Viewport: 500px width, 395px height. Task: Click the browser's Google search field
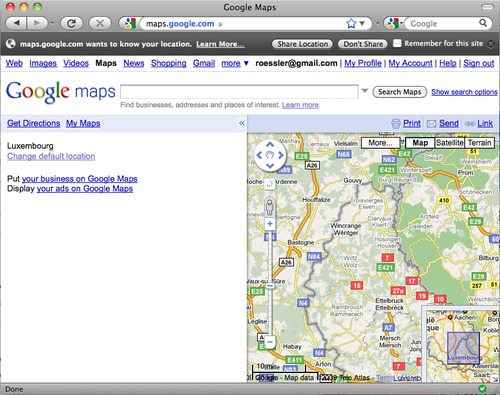click(443, 24)
